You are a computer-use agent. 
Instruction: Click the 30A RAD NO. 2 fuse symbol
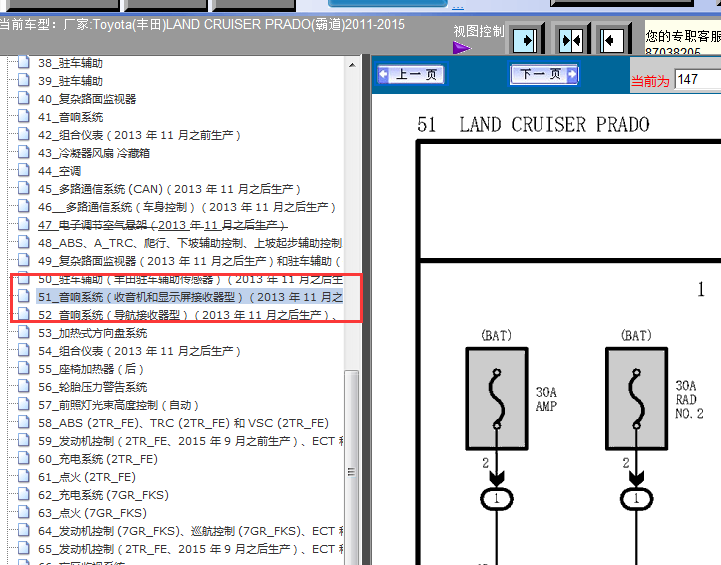[636, 399]
